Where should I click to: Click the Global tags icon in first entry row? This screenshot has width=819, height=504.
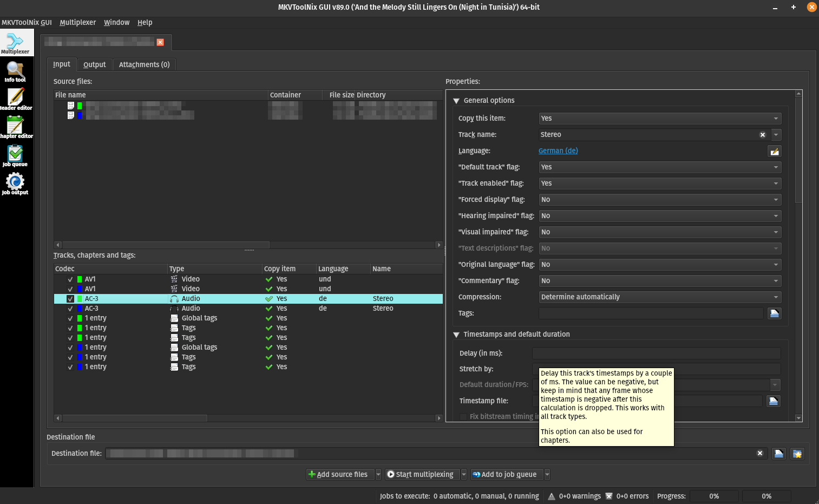(174, 318)
